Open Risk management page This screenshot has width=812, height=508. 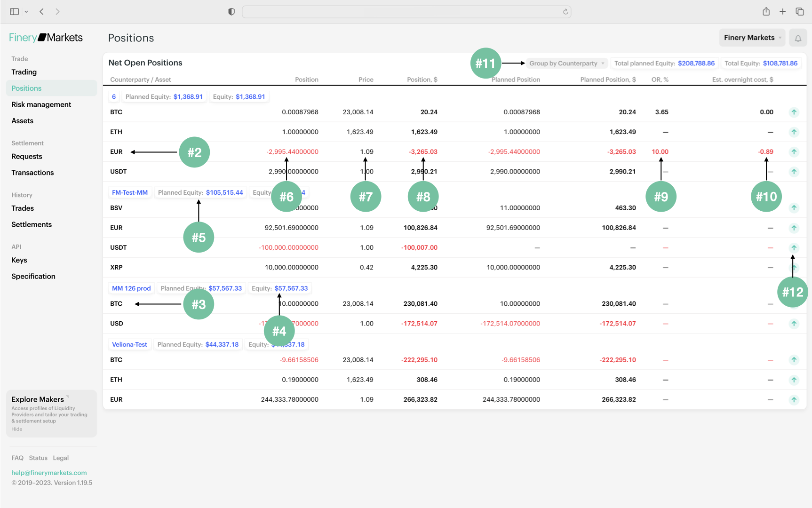41,104
